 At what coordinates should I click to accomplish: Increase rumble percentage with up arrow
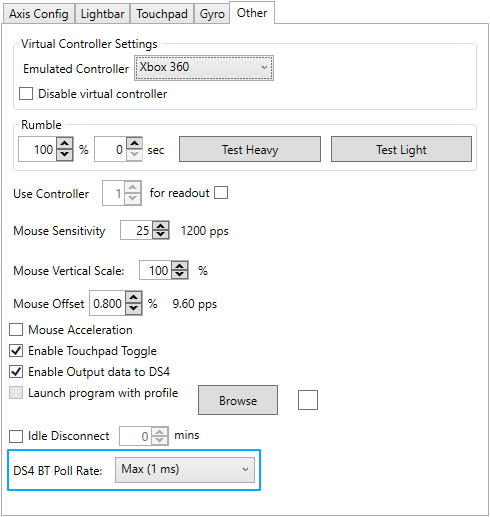pyautogui.click(x=65, y=144)
